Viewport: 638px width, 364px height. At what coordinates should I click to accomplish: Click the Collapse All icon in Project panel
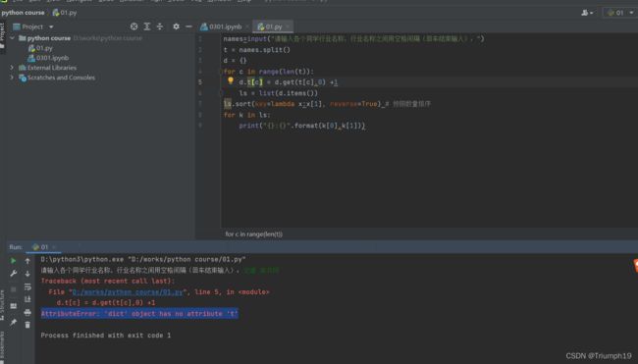pos(160,26)
